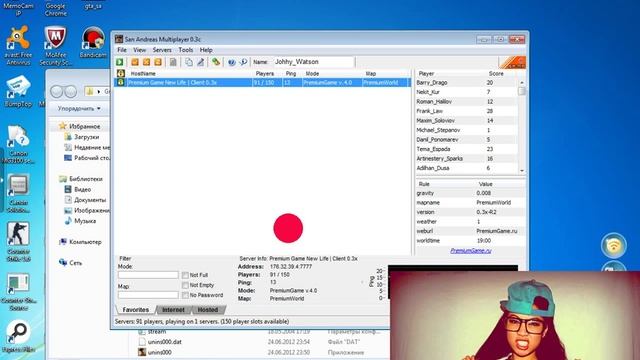Open McAfee Security Scan desktop icon
The height and width of the screenshot is (360, 640).
[x=55, y=46]
